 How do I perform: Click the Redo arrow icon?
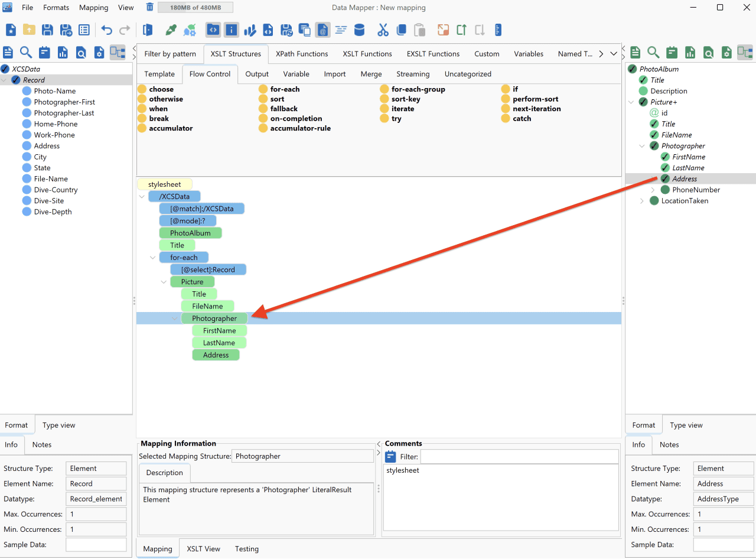pyautogui.click(x=125, y=30)
